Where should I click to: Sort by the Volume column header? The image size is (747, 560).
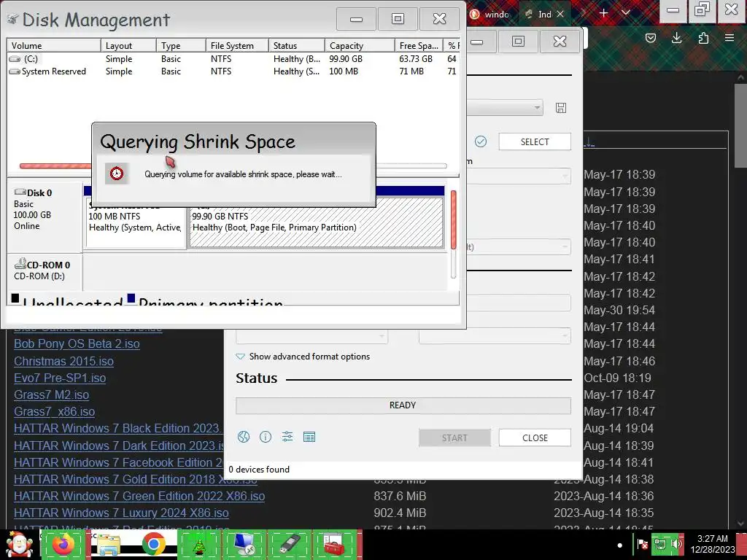click(54, 46)
